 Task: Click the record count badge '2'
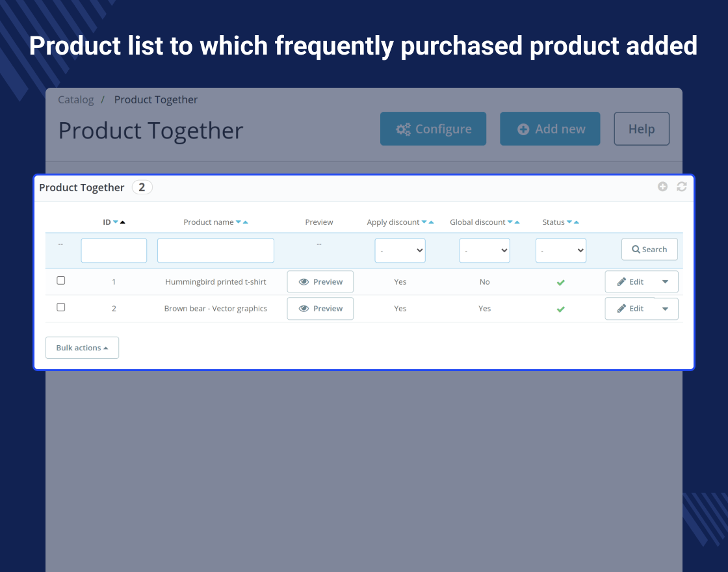[142, 187]
